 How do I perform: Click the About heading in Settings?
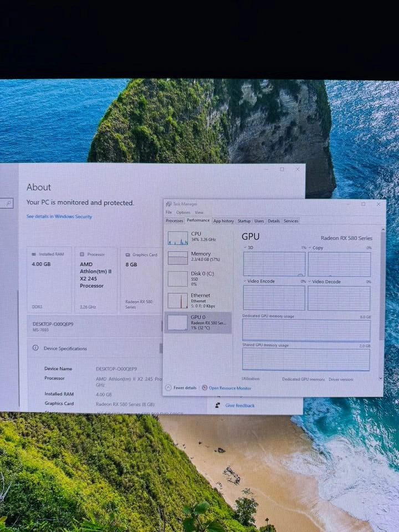39,187
